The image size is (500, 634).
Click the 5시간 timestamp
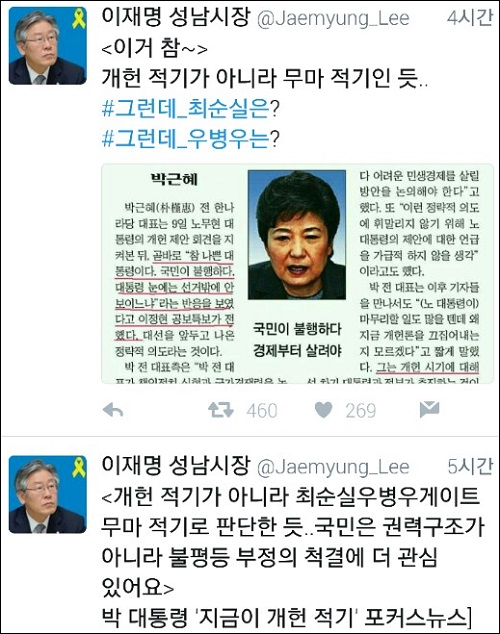(470, 466)
